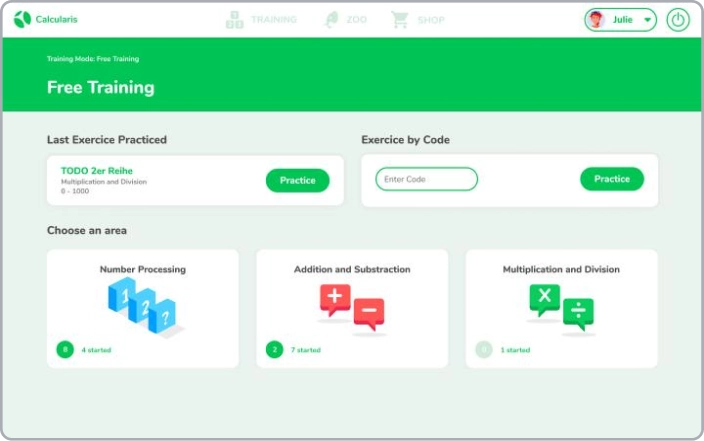Expand the Julie user dropdown arrow

[x=647, y=20]
